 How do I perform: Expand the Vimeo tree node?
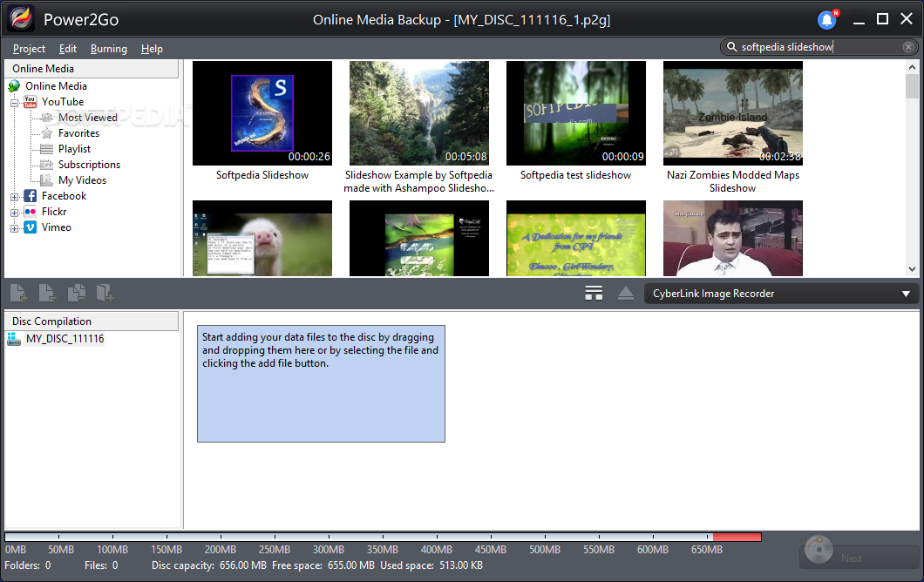[14, 228]
